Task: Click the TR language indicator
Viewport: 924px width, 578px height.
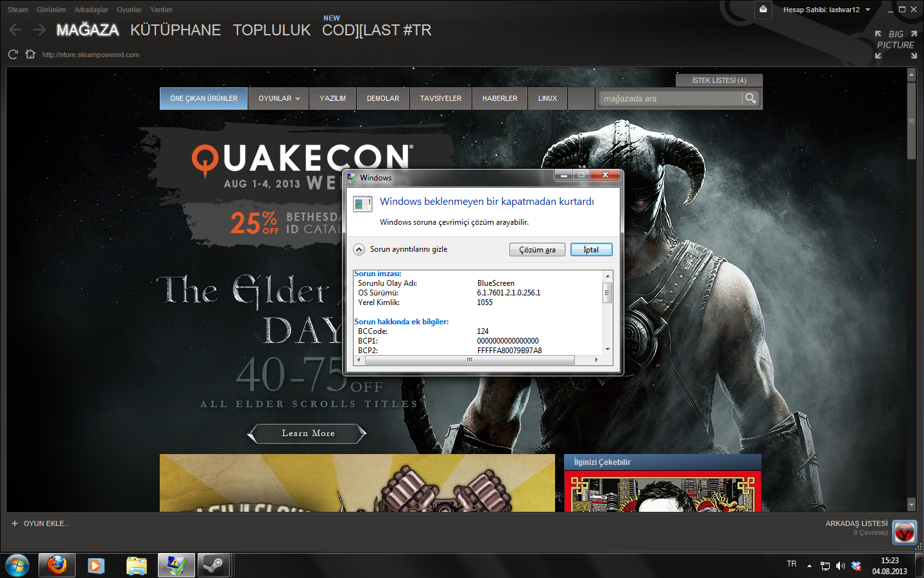Action: (x=792, y=564)
